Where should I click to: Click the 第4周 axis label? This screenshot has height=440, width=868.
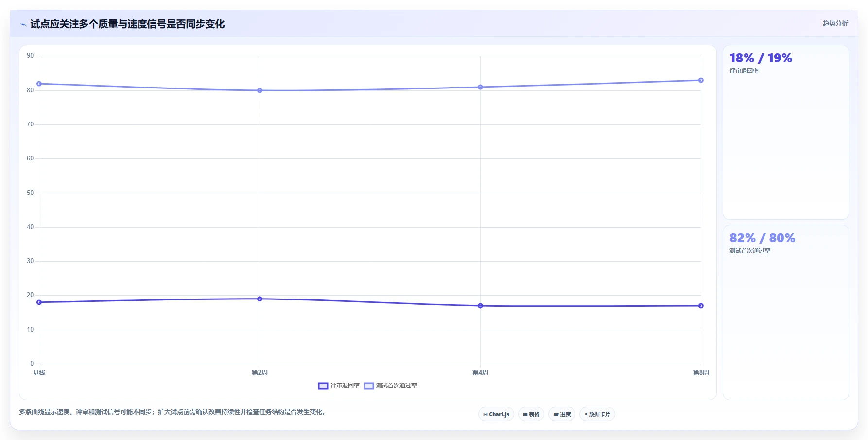coord(480,372)
